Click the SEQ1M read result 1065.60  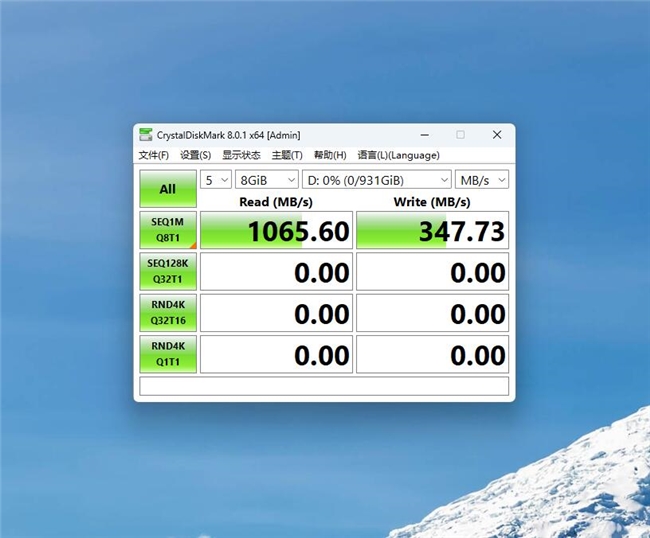point(276,231)
